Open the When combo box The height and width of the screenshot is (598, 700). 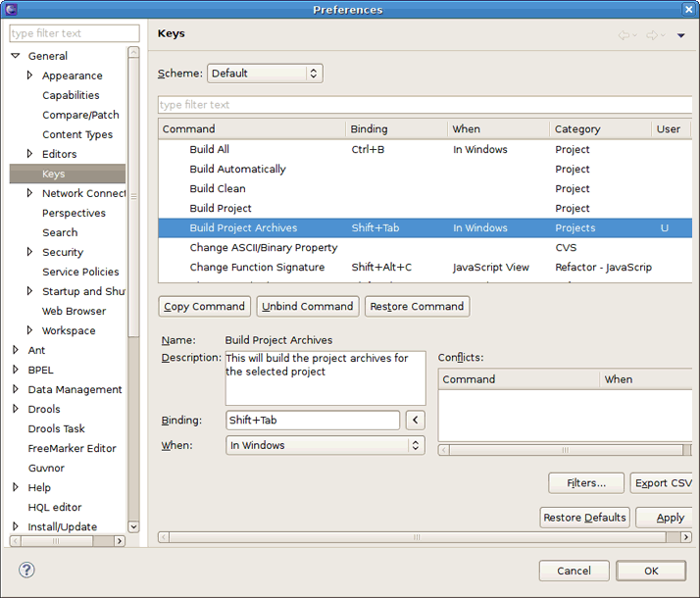[325, 445]
